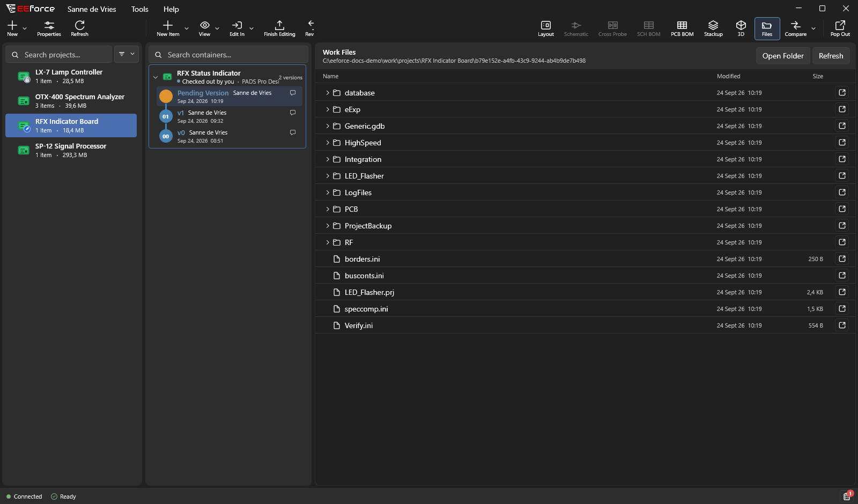Show the Stackup view
Viewport: 858px width, 504px height.
coord(713,28)
